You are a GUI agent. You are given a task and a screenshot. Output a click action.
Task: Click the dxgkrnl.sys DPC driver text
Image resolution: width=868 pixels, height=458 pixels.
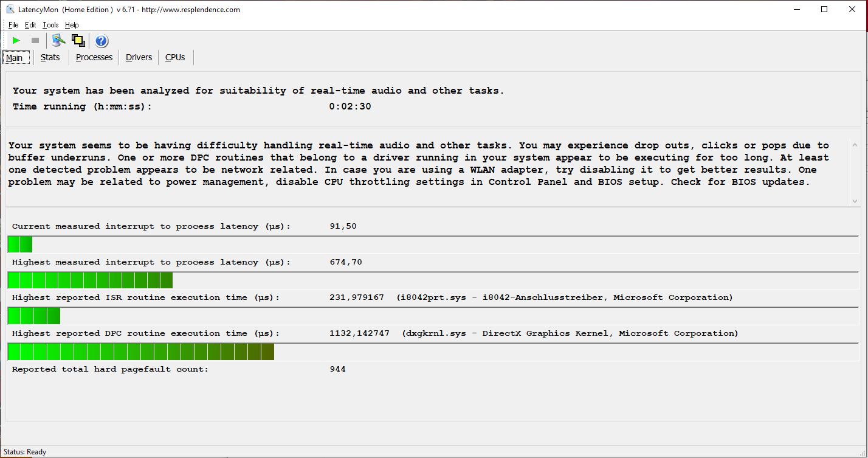570,333
